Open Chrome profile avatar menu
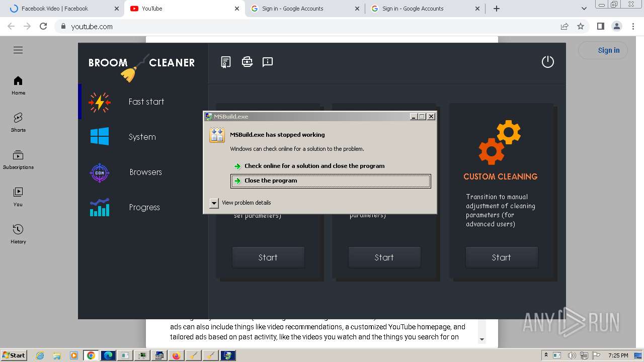This screenshot has width=644, height=362. pyautogui.click(x=617, y=27)
